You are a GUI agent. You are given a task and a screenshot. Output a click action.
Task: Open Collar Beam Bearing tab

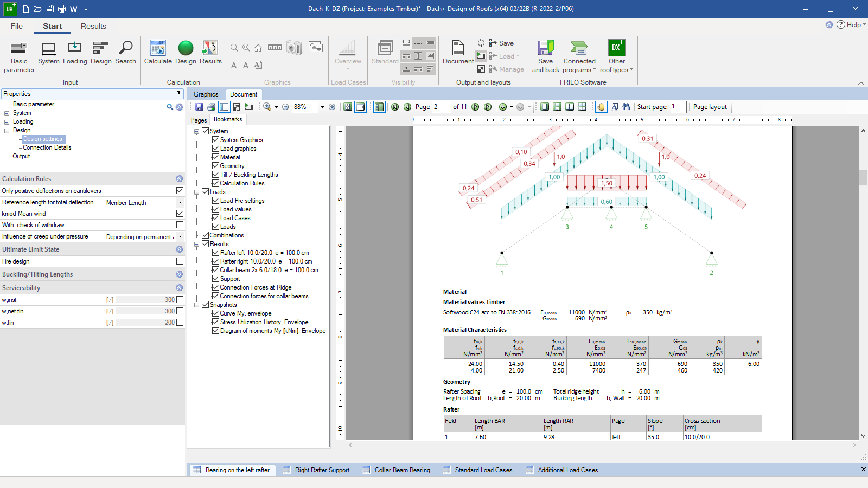pyautogui.click(x=396, y=470)
